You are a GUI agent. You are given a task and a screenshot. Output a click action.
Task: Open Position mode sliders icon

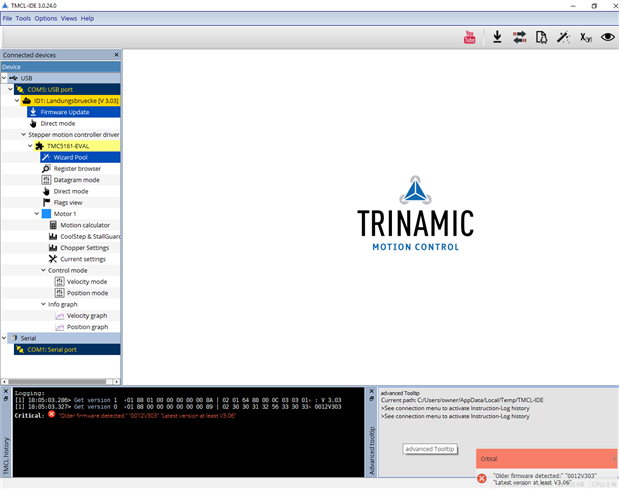click(x=60, y=293)
